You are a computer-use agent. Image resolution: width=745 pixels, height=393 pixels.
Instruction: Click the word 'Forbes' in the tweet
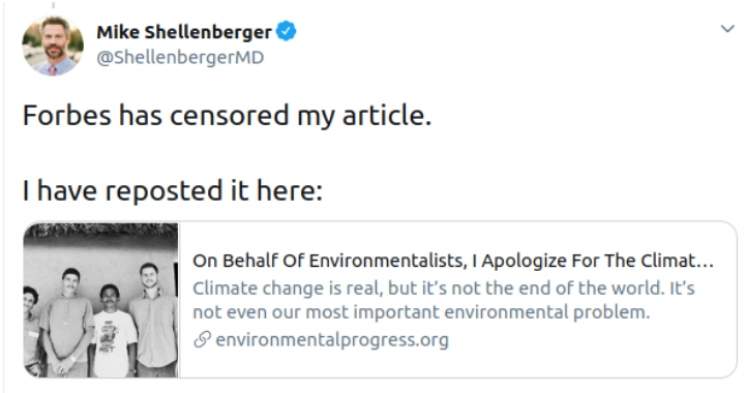[67, 115]
